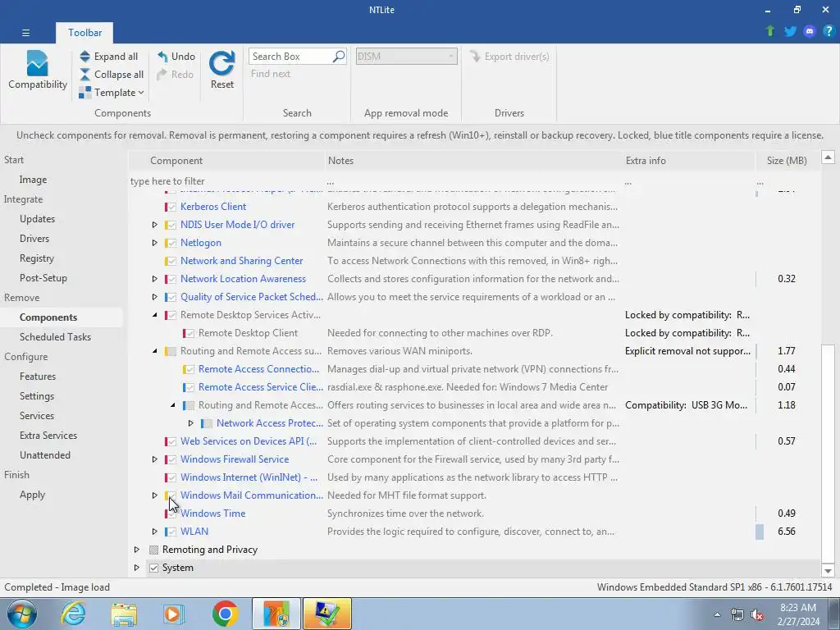Click the Reset circular arrow icon
Viewport: 840px width, 630px height.
click(221, 63)
